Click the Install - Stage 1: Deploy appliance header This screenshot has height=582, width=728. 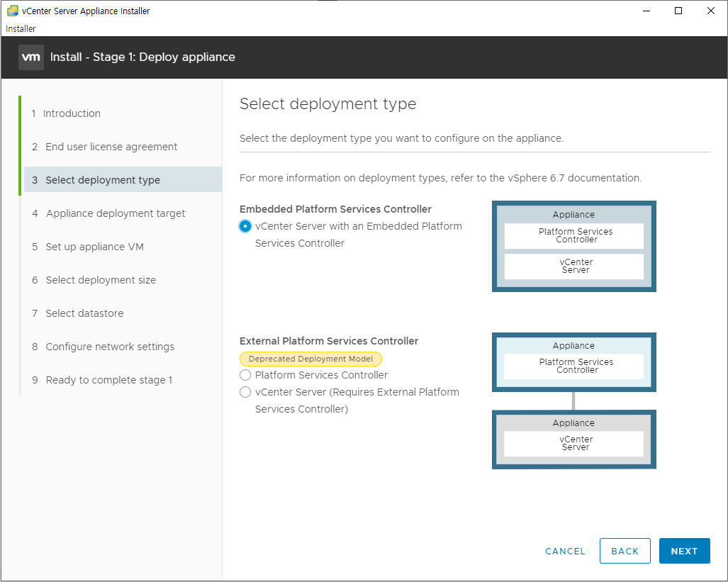[x=142, y=57]
